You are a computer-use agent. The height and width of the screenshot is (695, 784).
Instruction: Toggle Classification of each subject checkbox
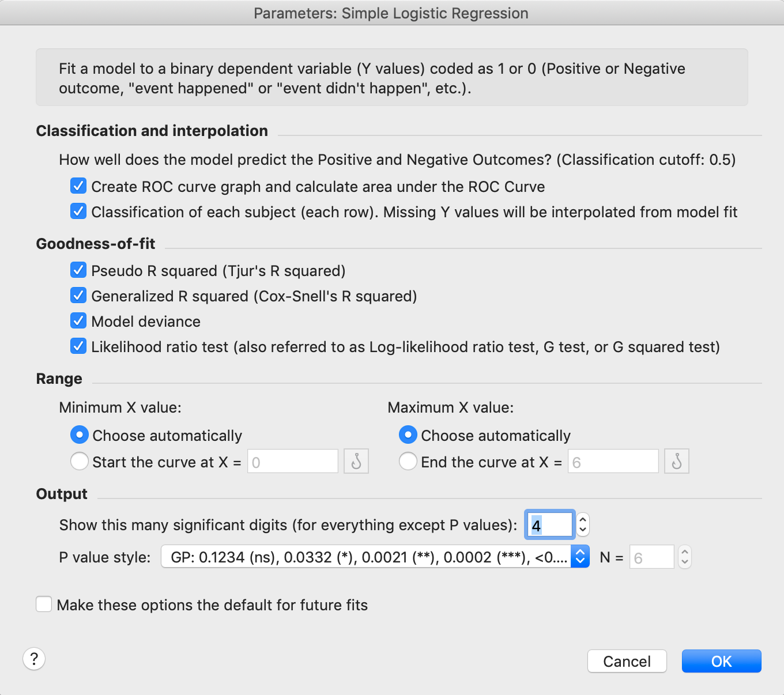(x=78, y=211)
